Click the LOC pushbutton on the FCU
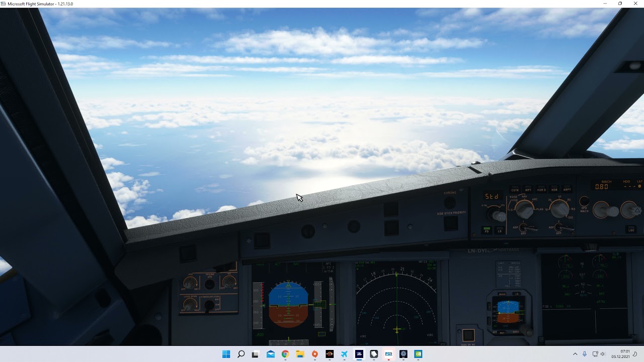Image resolution: width=644 pixels, height=362 pixels. [x=631, y=229]
